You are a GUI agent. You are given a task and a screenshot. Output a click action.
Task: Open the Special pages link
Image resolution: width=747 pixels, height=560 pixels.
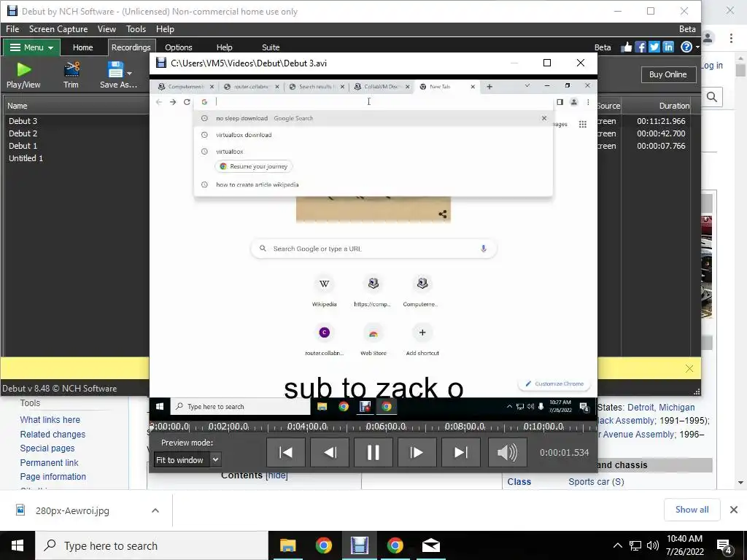pyautogui.click(x=47, y=448)
